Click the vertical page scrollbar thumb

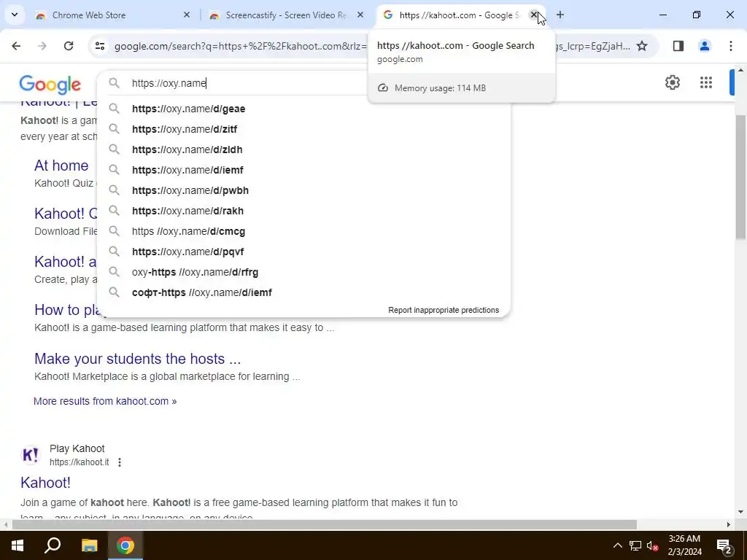740,176
